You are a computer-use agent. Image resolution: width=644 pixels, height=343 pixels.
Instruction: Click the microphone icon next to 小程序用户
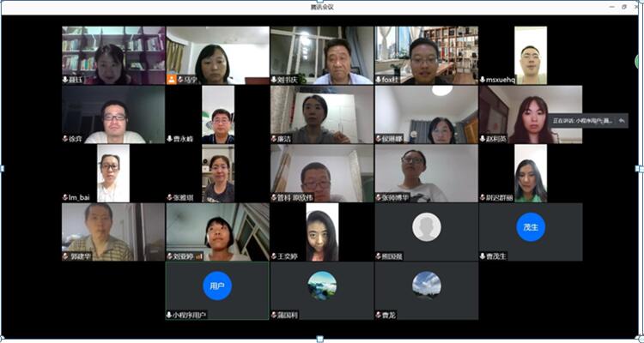coord(170,315)
